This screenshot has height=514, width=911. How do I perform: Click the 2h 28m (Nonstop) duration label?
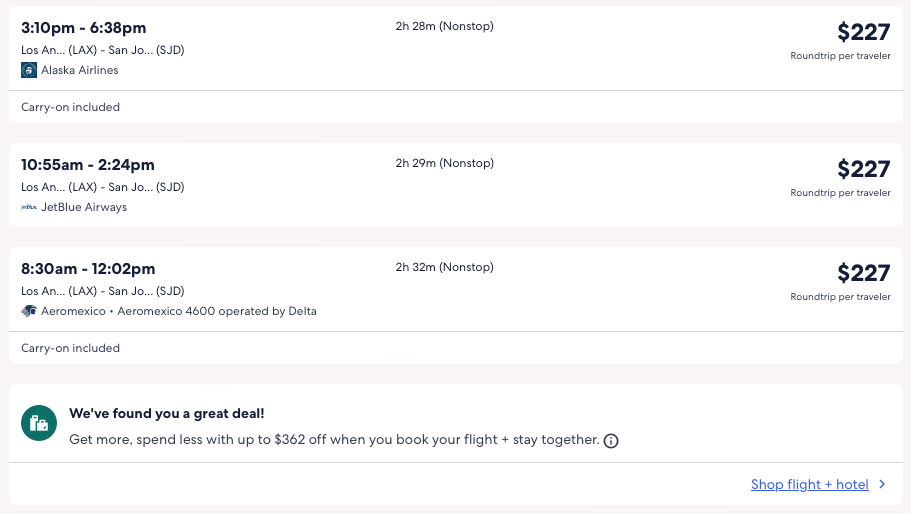tap(444, 26)
